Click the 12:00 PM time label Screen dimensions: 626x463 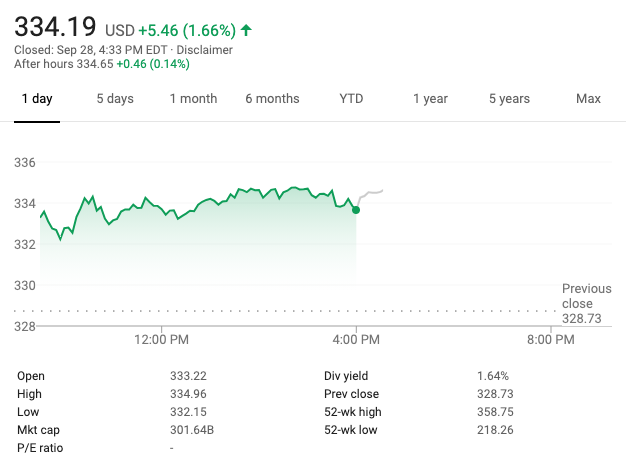click(162, 340)
